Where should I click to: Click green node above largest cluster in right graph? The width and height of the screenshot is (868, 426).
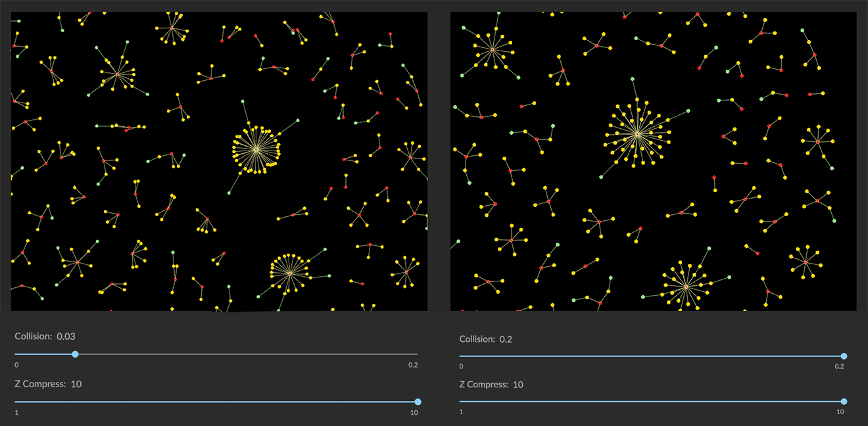pos(633,79)
